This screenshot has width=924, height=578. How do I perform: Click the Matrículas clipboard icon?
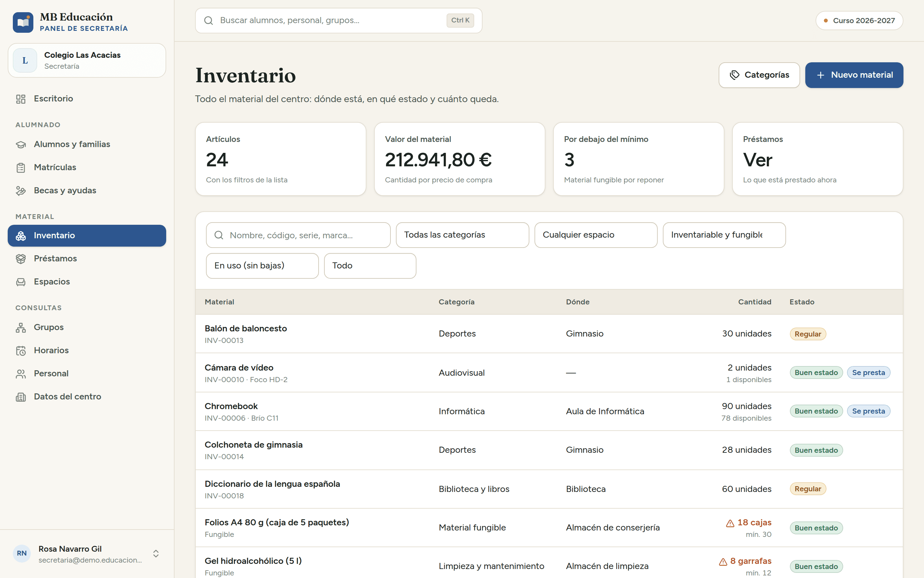[x=21, y=167]
